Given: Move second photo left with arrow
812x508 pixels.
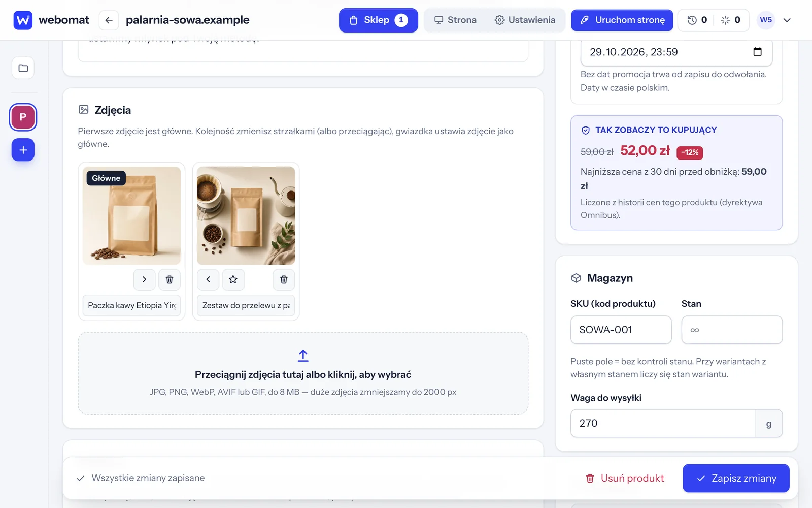Looking at the screenshot, I should 208,279.
